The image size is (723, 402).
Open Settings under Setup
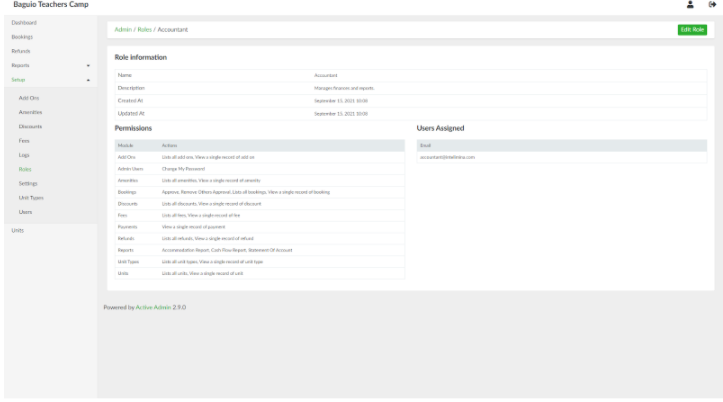click(x=28, y=184)
